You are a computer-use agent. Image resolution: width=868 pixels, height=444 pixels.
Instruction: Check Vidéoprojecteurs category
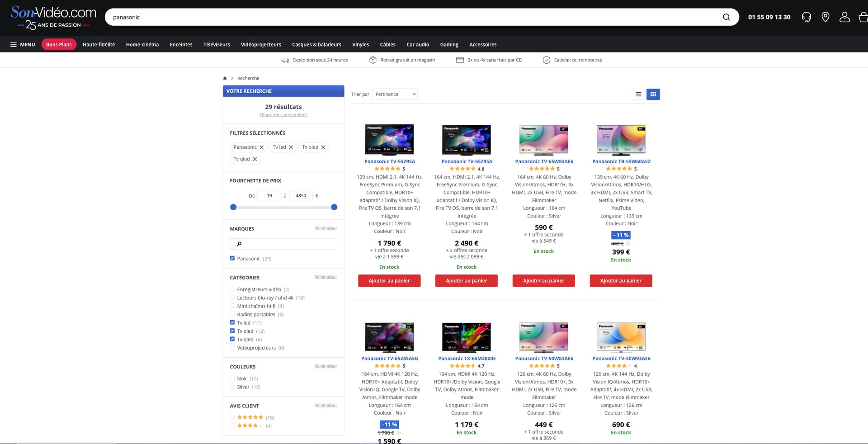(x=232, y=347)
